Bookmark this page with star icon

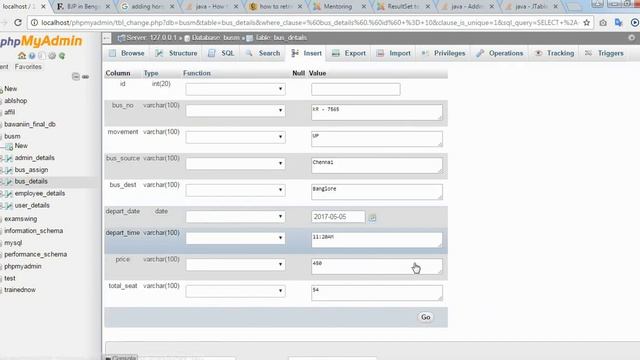click(x=587, y=23)
